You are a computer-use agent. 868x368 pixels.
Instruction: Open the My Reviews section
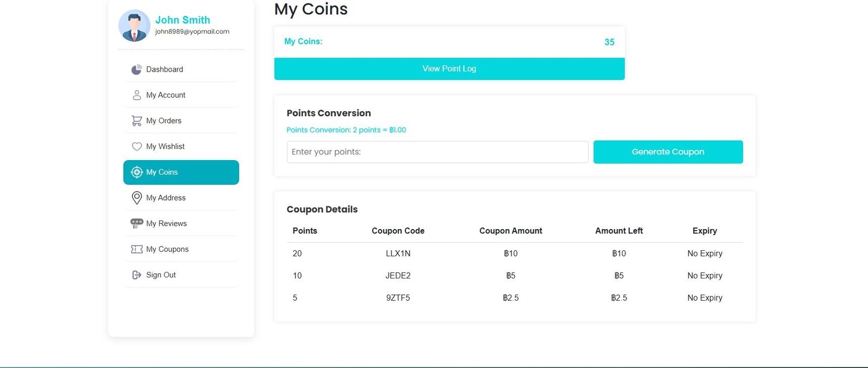pyautogui.click(x=166, y=224)
